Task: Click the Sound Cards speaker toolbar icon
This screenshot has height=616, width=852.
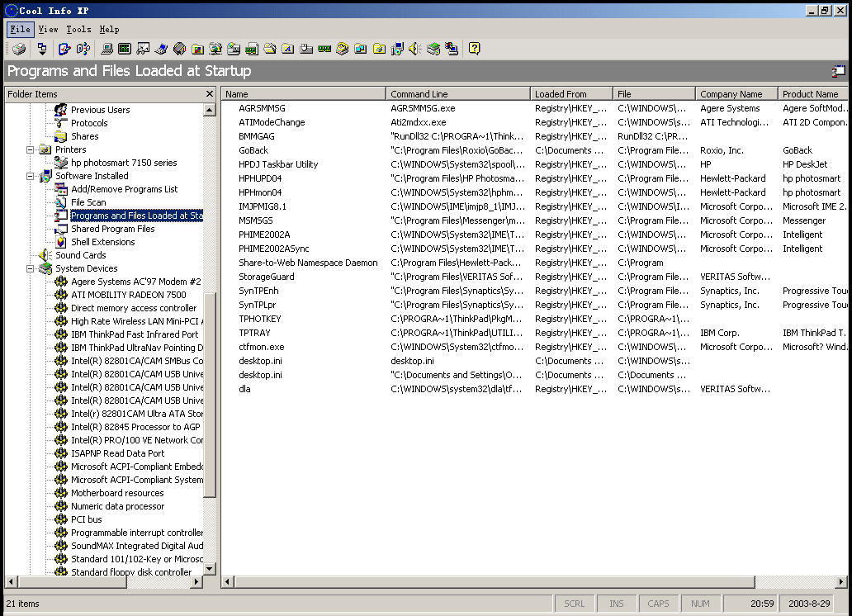Action: [x=415, y=49]
